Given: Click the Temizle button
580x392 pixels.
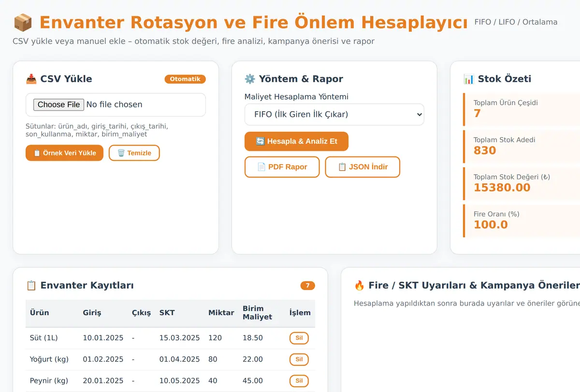Looking at the screenshot, I should point(134,153).
